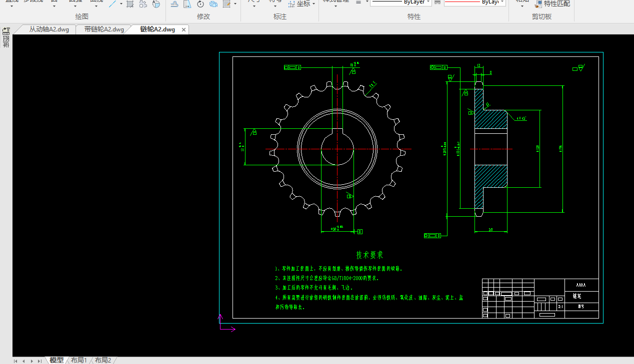Jump to first layout tab arrow

click(x=15, y=361)
